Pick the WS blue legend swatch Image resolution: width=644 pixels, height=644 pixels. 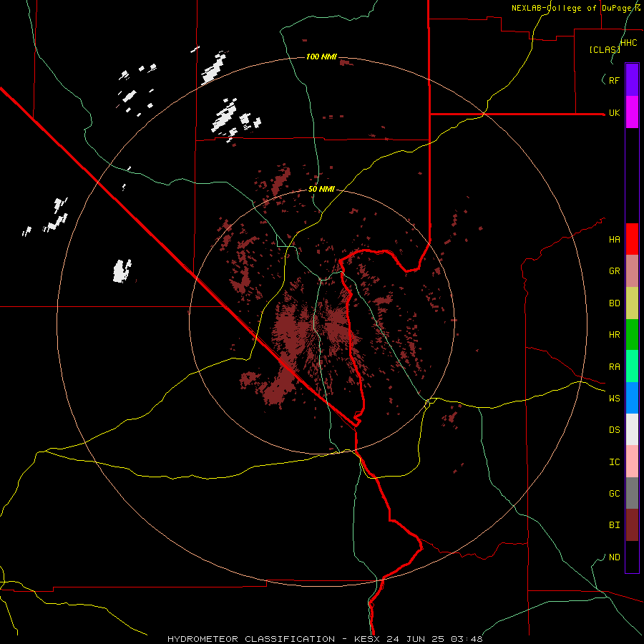[632, 398]
